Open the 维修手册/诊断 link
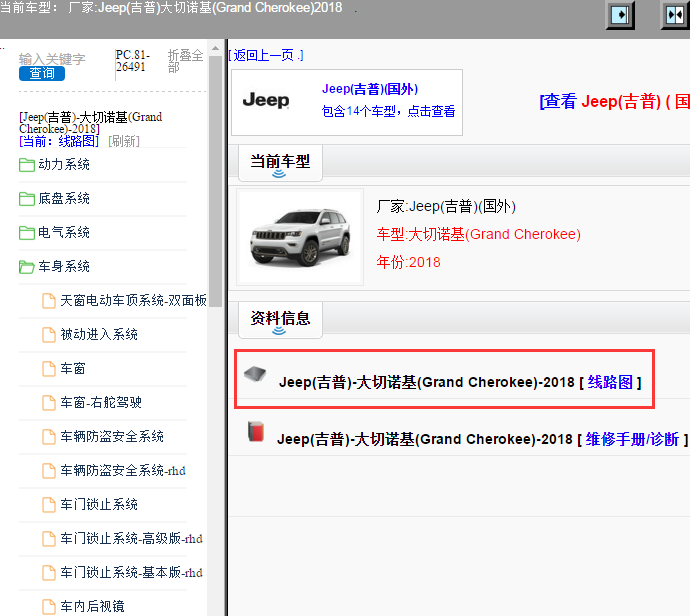The image size is (690, 616). pos(632,439)
